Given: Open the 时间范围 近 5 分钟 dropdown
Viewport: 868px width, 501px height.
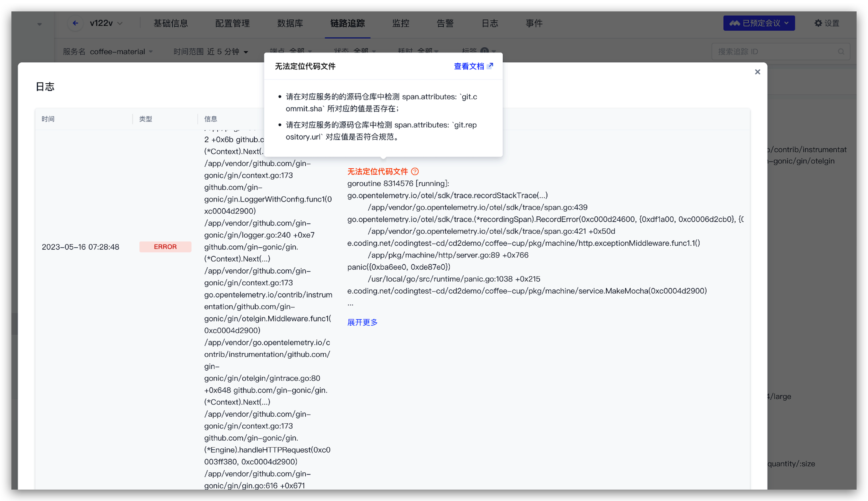Looking at the screenshot, I should pyautogui.click(x=211, y=52).
